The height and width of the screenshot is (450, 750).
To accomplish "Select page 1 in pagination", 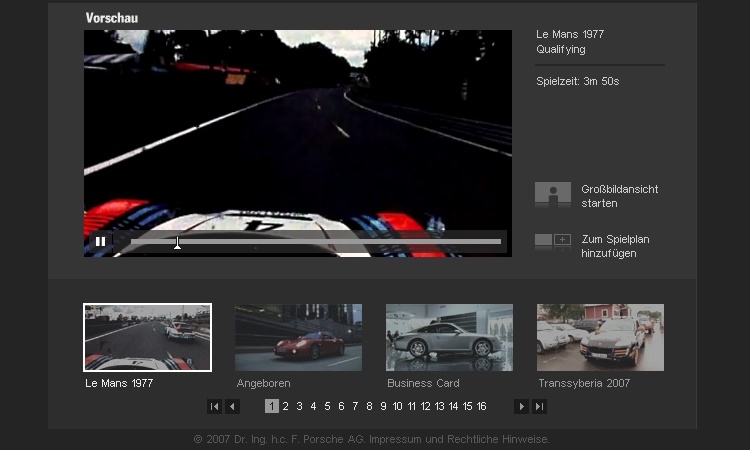I will coord(272,406).
